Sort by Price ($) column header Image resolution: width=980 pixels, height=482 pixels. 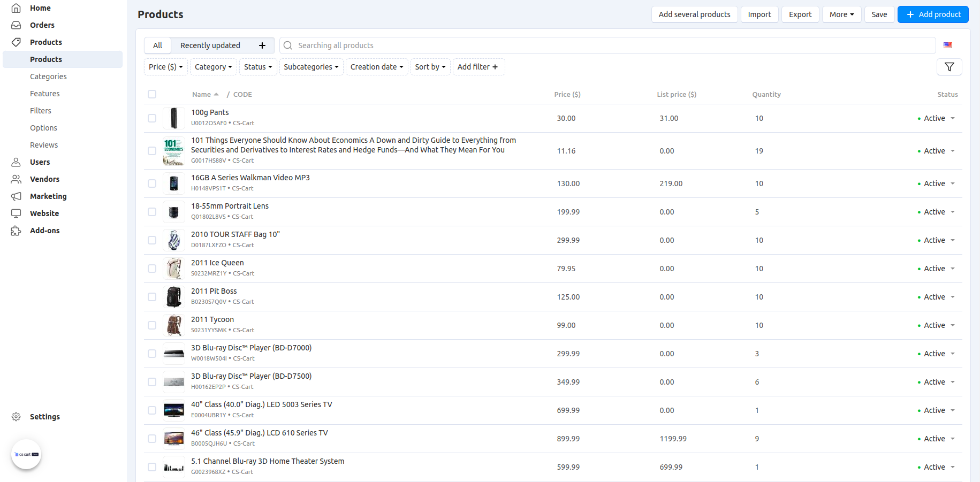pos(567,95)
